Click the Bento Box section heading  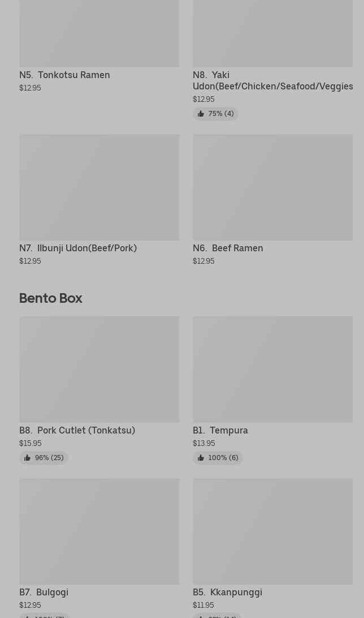click(51, 298)
